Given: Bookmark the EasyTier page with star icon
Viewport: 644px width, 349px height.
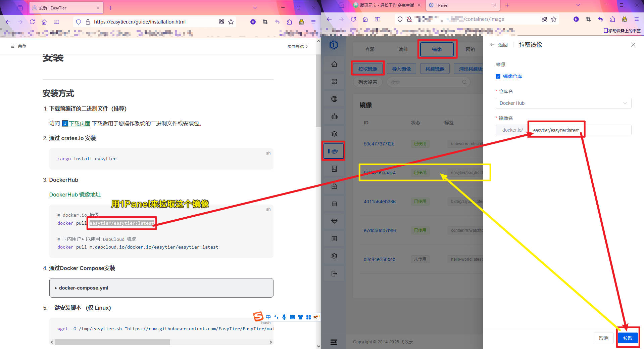Looking at the screenshot, I should pos(231,22).
